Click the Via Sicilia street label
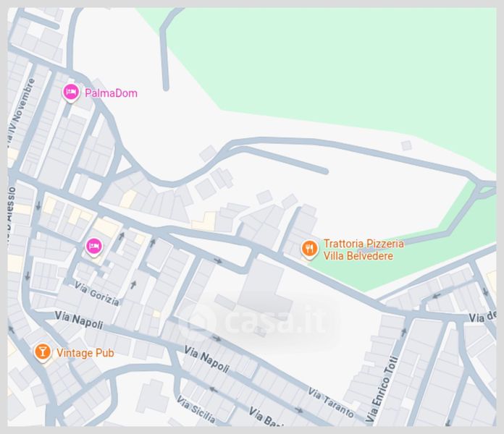The image size is (504, 434). pos(196,409)
